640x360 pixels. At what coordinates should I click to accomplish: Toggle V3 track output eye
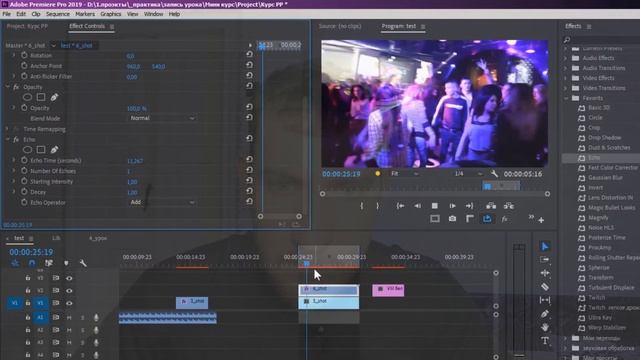[x=69, y=278]
